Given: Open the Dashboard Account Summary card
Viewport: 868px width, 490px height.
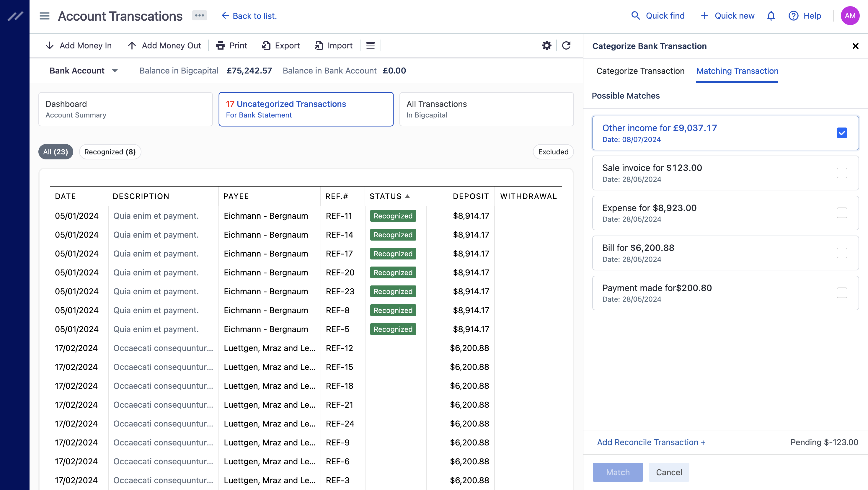Looking at the screenshot, I should click(x=125, y=109).
